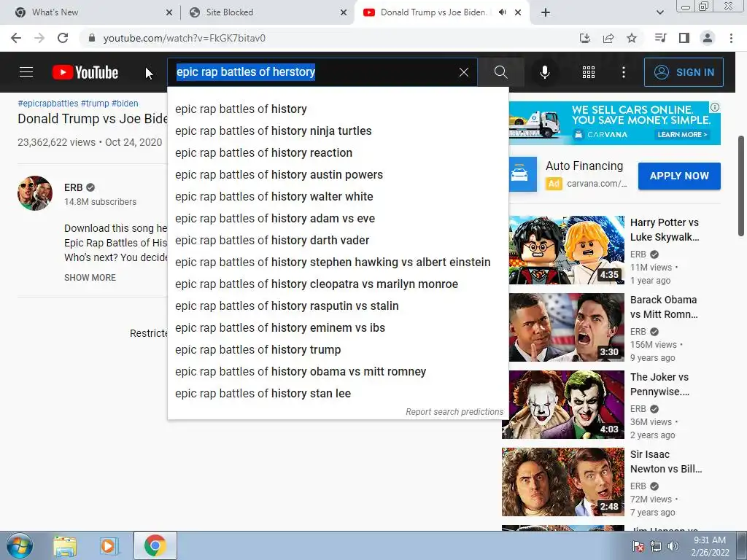The image size is (747, 560).
Task: Bookmark this tab with star icon
Action: (x=632, y=38)
